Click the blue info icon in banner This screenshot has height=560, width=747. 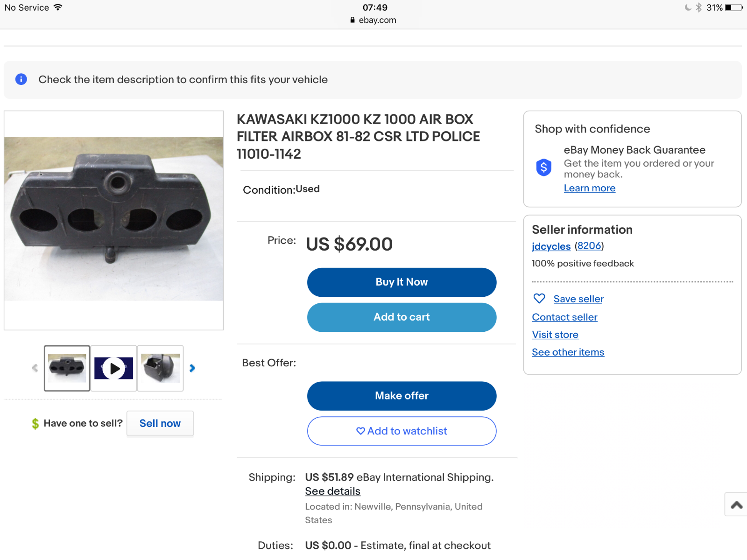coord(21,79)
